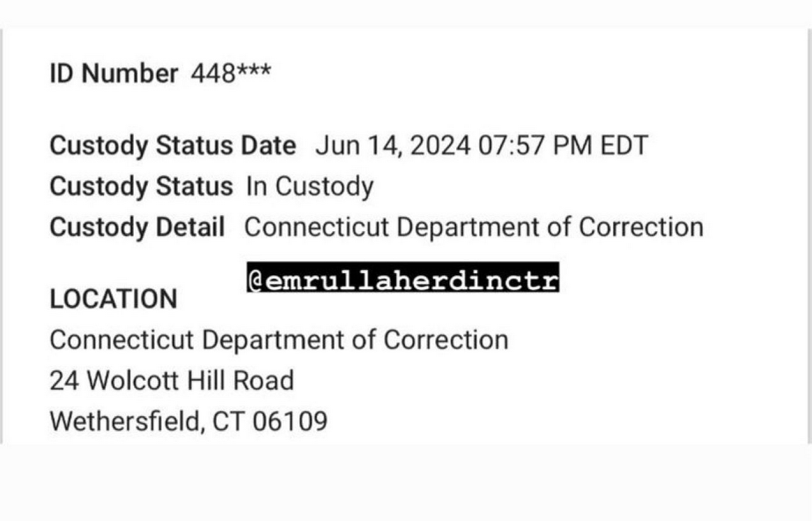Image resolution: width=812 pixels, height=521 pixels.
Task: Click the Custody Status label
Action: (141, 186)
